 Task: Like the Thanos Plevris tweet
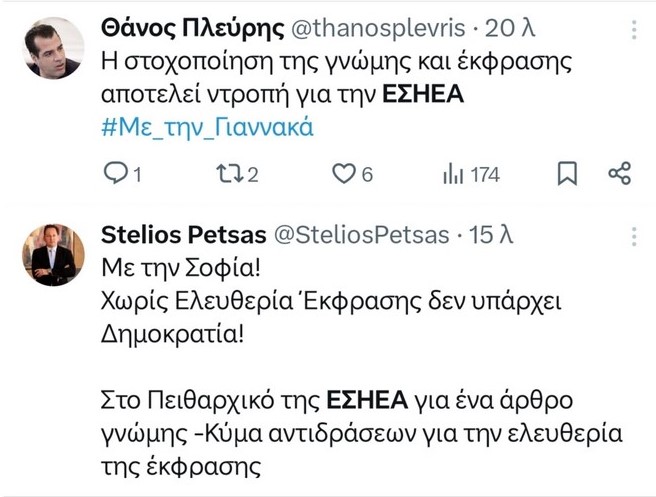tap(344, 174)
